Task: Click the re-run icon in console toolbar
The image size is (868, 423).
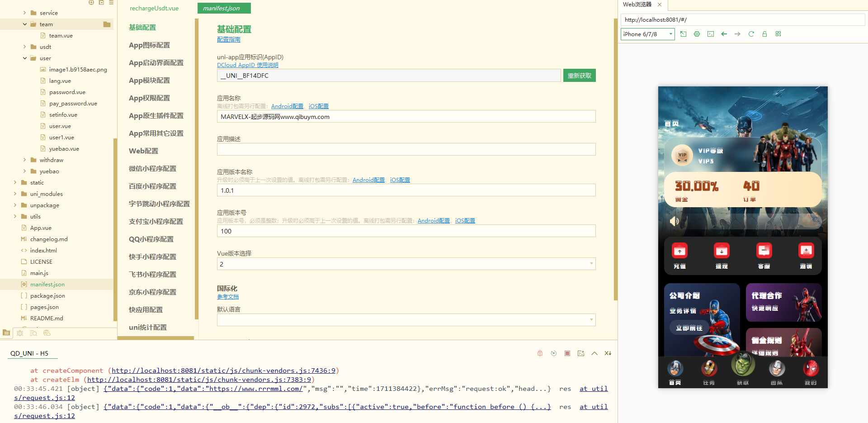Action: [x=553, y=353]
